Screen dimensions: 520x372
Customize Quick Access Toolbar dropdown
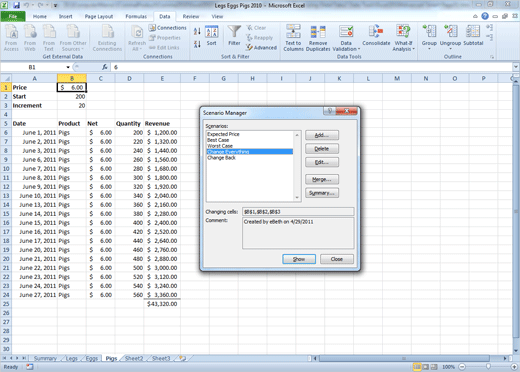tap(56, 5)
